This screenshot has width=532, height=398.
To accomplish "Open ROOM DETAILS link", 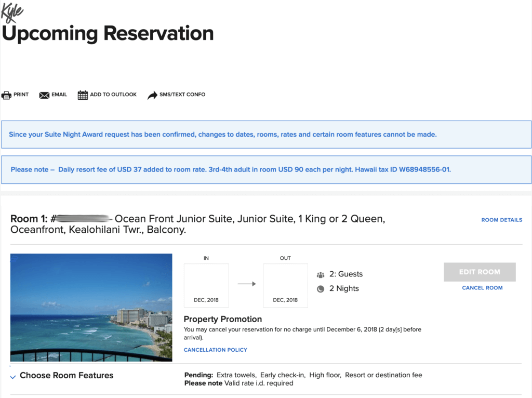I will pyautogui.click(x=501, y=220).
